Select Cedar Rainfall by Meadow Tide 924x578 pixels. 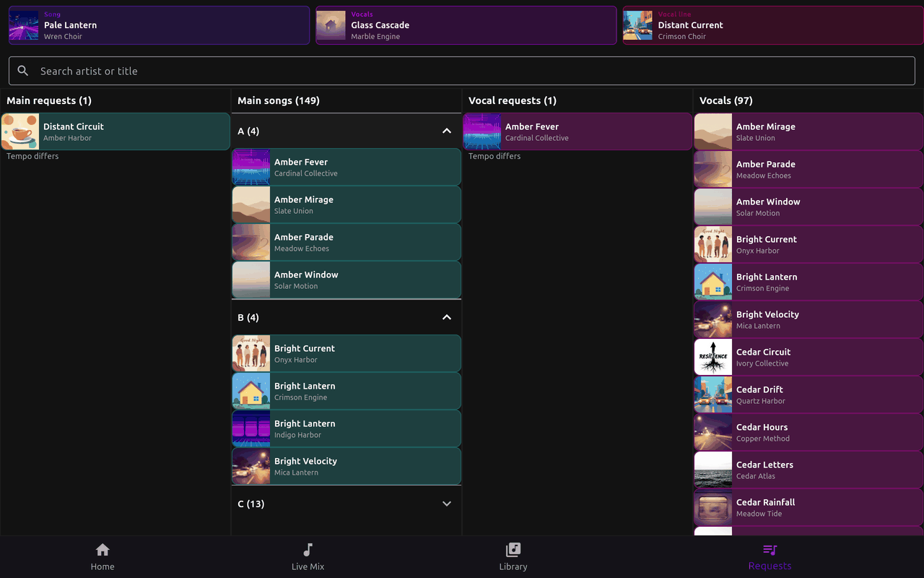pos(808,507)
